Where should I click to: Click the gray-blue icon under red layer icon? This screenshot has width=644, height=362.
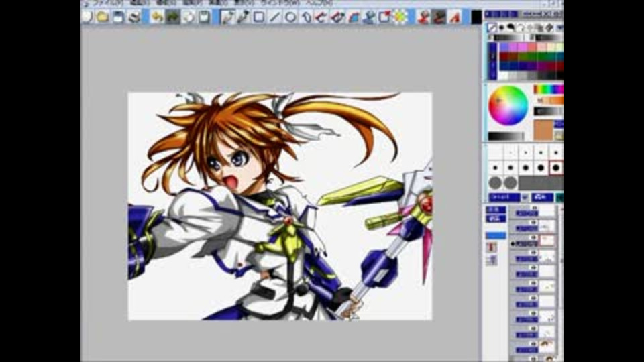[492, 260]
